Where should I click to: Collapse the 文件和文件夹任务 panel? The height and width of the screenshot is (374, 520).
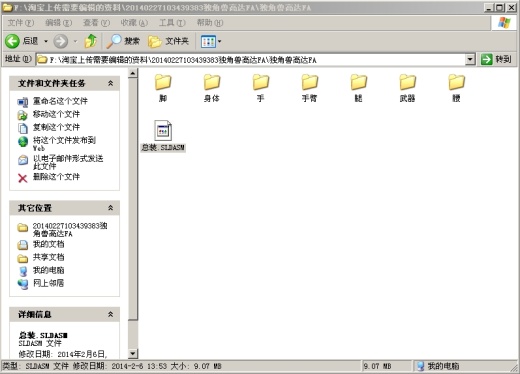click(x=111, y=83)
